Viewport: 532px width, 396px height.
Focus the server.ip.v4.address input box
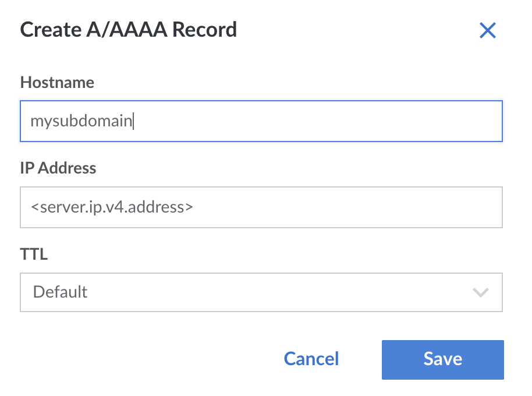click(x=262, y=207)
